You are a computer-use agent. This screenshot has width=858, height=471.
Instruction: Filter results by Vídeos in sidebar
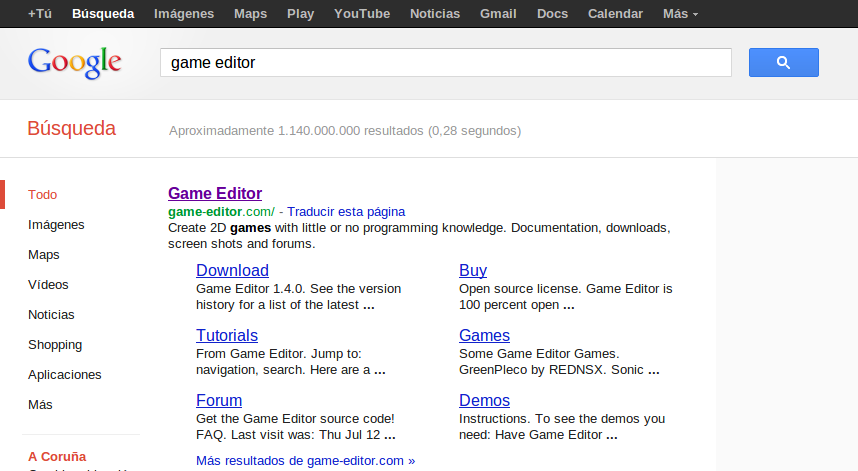[x=48, y=285]
